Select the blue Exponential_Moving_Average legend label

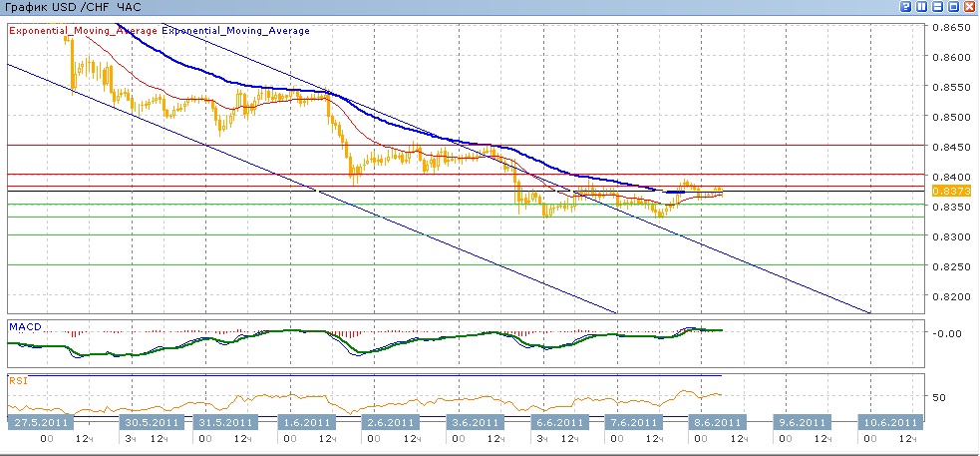235,31
